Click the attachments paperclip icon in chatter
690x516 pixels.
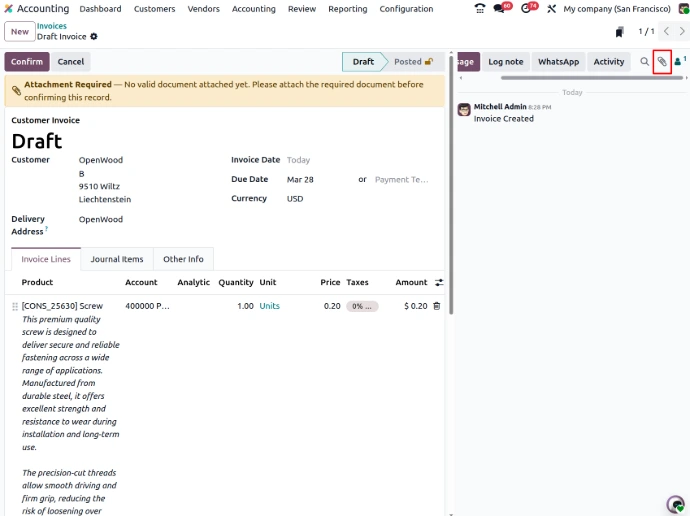pyautogui.click(x=661, y=62)
